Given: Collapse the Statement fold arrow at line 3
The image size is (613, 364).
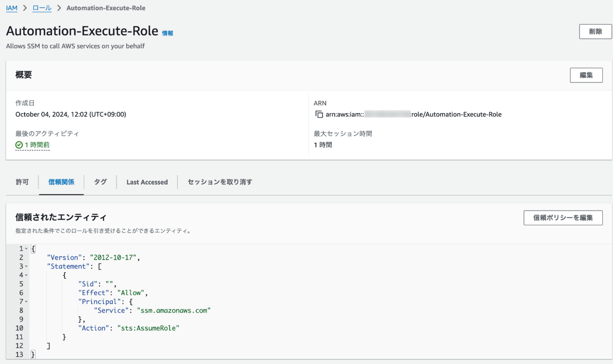Looking at the screenshot, I should (x=26, y=266).
